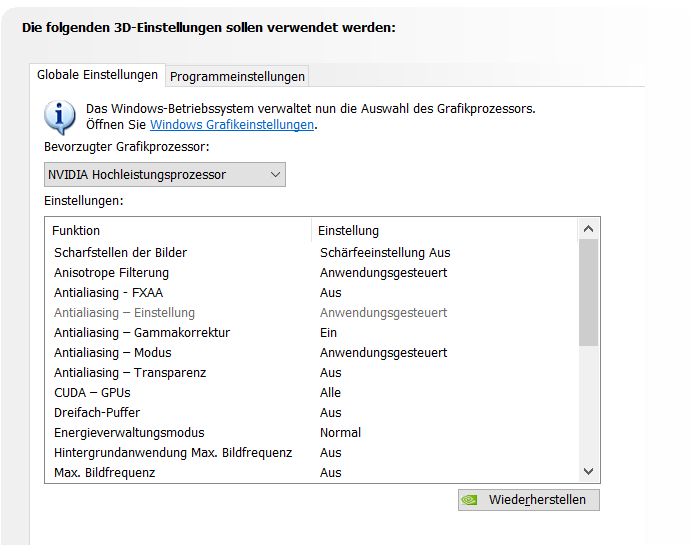This screenshot has width=697, height=545.
Task: Select the Max. Bildfrequenz row
Action: click(311, 473)
